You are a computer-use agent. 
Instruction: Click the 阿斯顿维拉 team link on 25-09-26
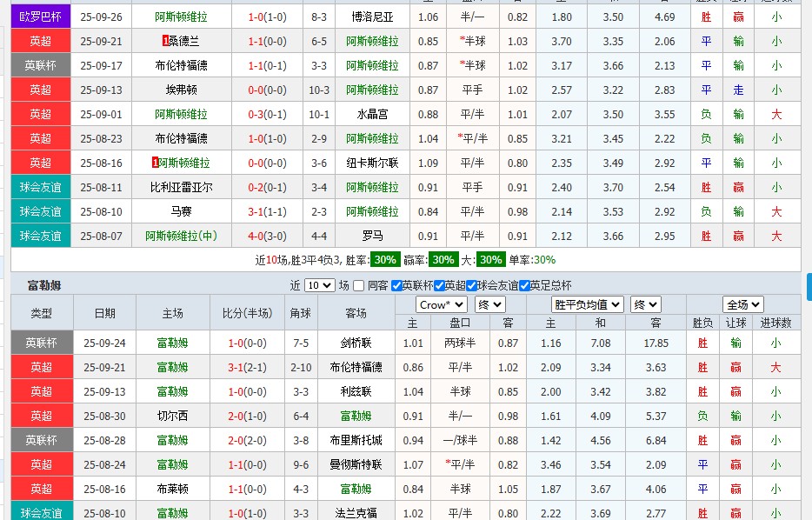(183, 16)
